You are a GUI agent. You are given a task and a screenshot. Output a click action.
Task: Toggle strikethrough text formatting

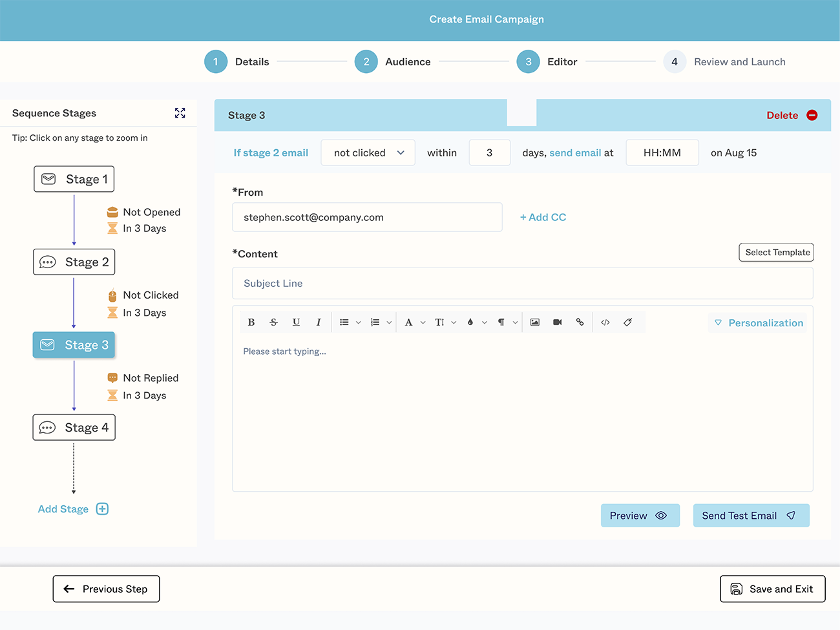pyautogui.click(x=273, y=322)
